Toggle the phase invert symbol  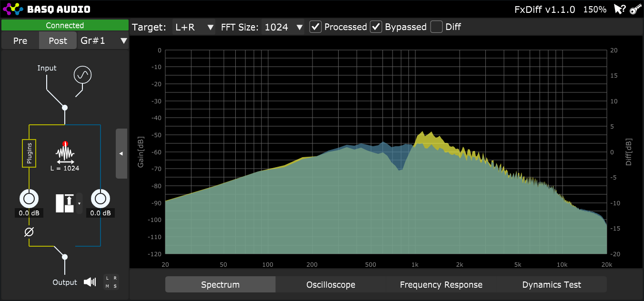29,232
